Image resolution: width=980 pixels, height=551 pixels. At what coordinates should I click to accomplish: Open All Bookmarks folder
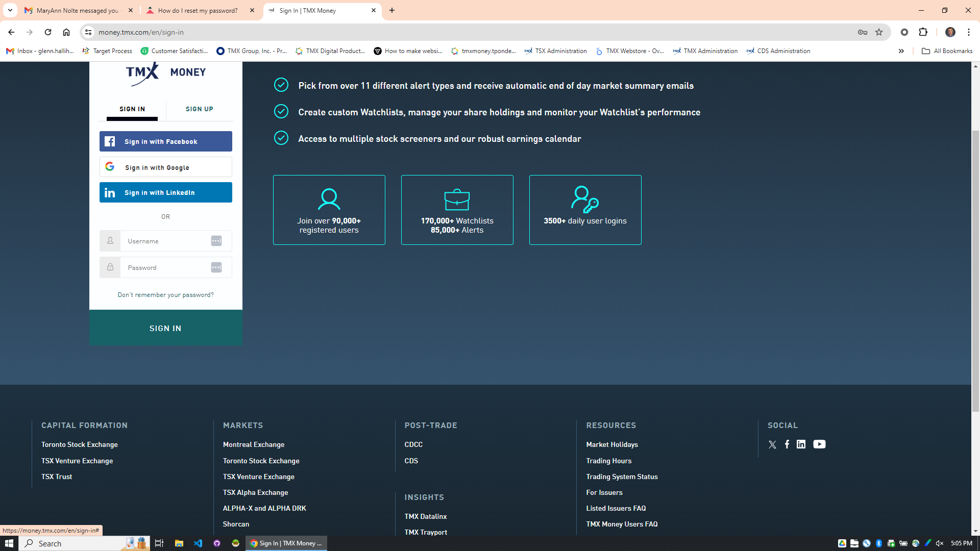tap(947, 51)
